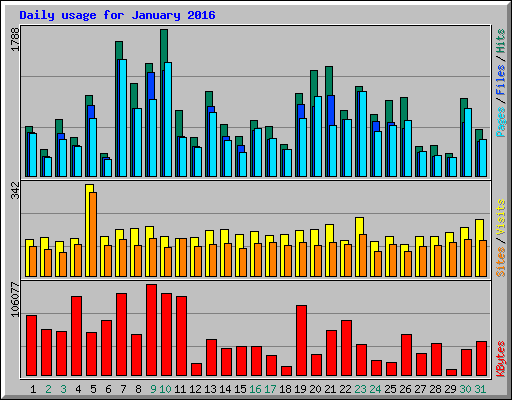The image size is (512, 400).
Task: Click day 22 on the x-axis
Action: point(345,389)
